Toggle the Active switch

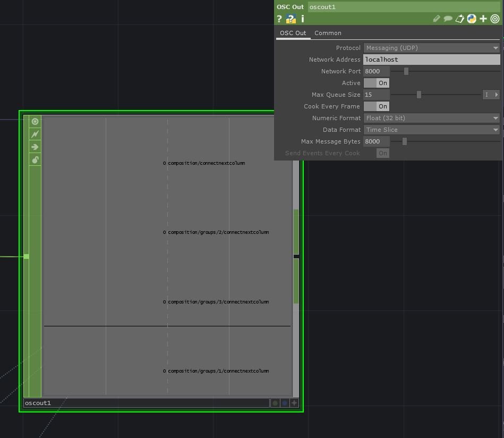(377, 83)
